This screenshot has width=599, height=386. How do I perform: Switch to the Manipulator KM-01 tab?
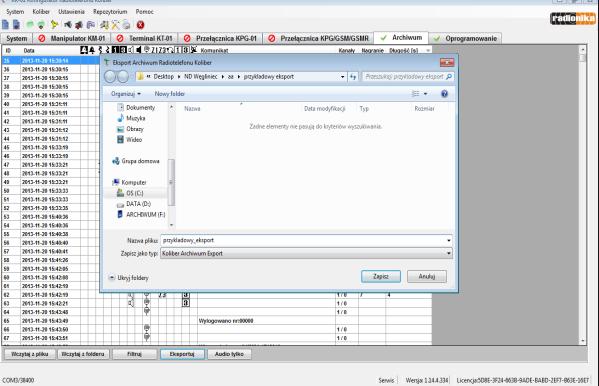click(x=72, y=39)
